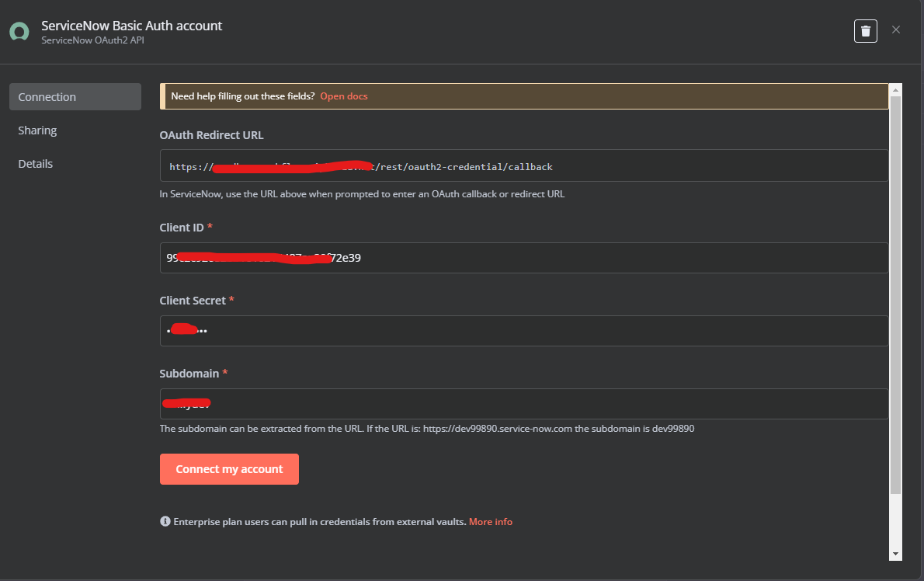Click the Need help filling out these fields text
This screenshot has width=924, height=581.
243,96
